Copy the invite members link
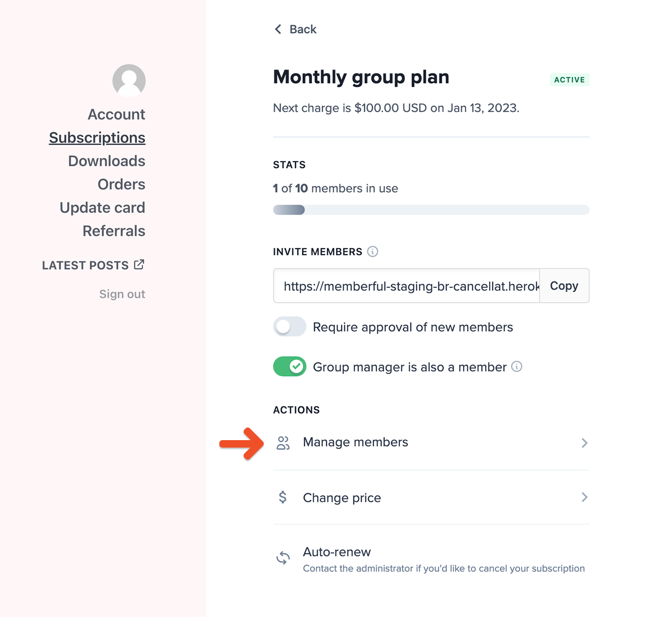The height and width of the screenshot is (617, 672). (564, 286)
